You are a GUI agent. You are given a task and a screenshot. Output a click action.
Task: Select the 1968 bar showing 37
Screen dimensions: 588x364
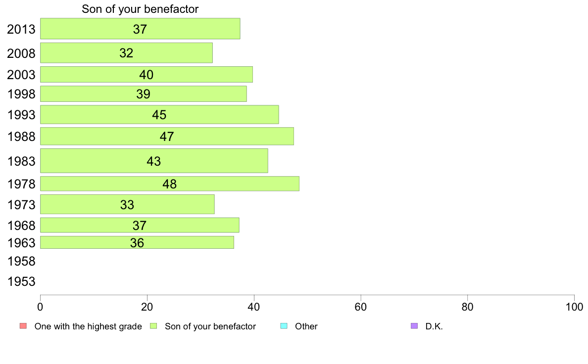[140, 225]
